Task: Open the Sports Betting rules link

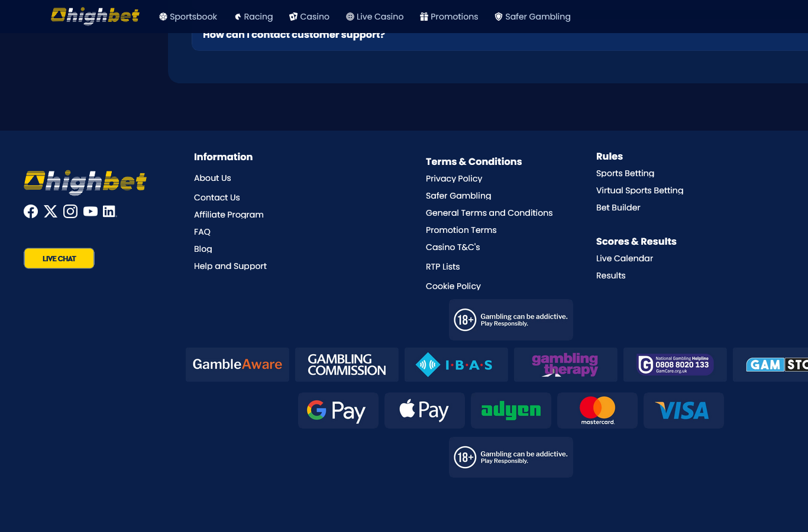Action: tap(625, 173)
